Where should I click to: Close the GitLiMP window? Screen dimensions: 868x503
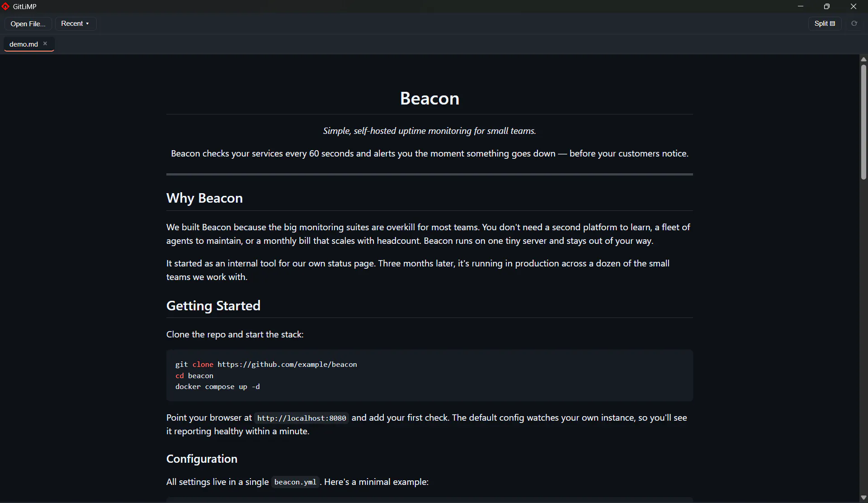pyautogui.click(x=854, y=6)
